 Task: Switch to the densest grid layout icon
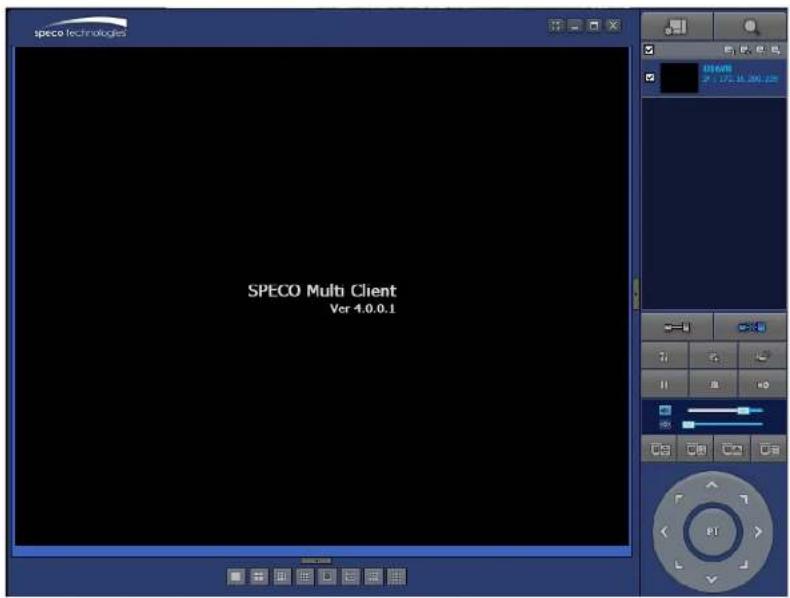point(397,576)
